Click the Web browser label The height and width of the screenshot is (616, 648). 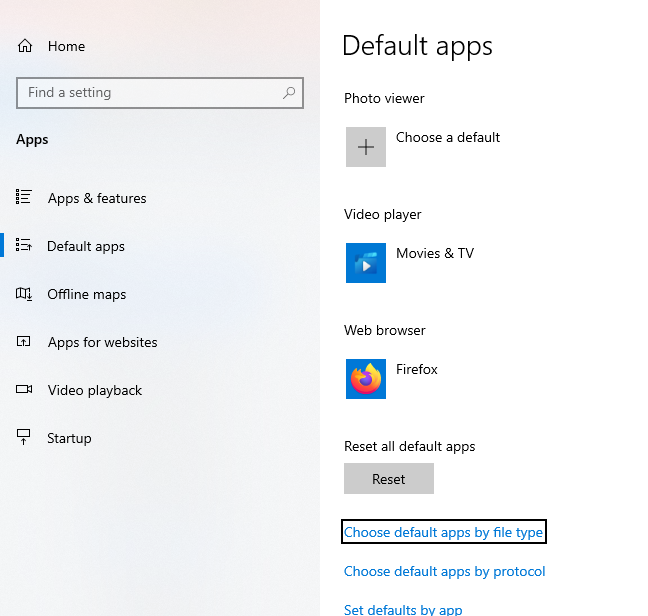tap(384, 330)
